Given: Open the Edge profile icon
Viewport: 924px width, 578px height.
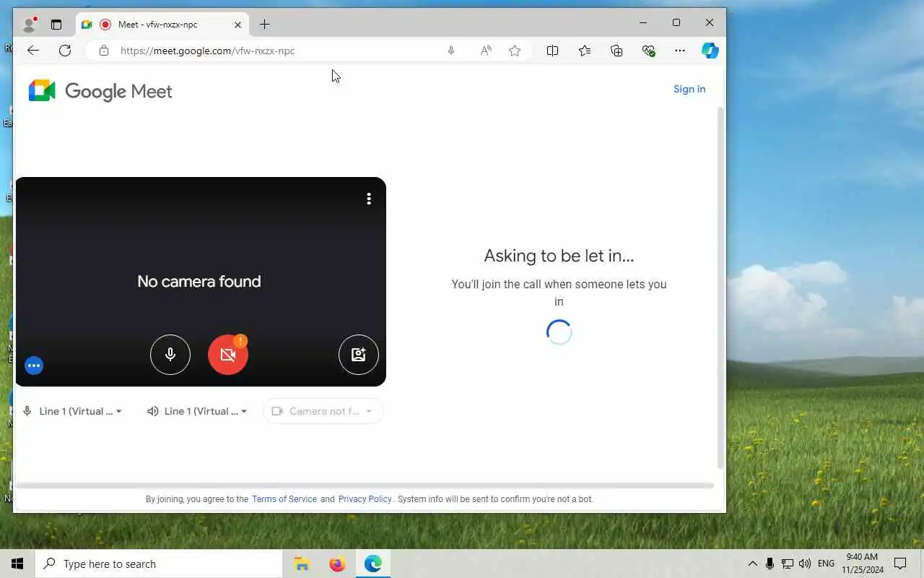Looking at the screenshot, I should (x=30, y=25).
